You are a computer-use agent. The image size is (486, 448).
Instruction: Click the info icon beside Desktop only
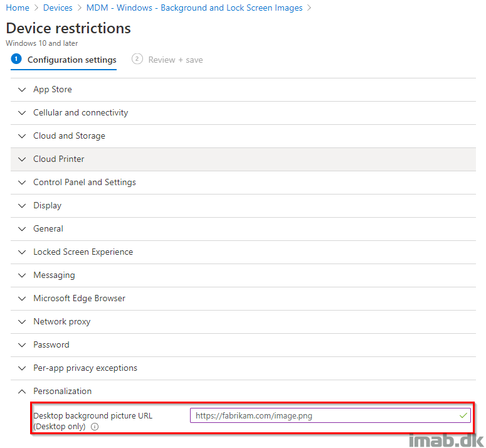click(x=95, y=427)
